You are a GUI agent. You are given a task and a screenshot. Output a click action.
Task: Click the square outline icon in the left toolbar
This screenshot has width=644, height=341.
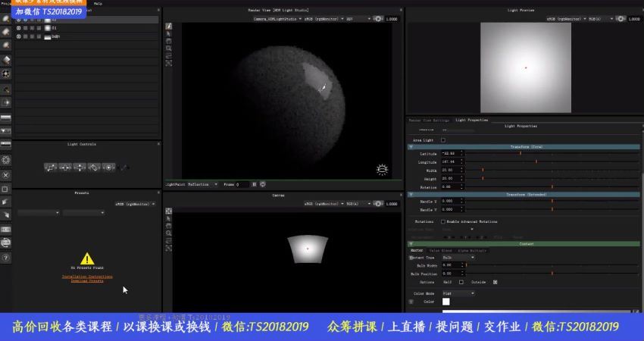(6, 189)
